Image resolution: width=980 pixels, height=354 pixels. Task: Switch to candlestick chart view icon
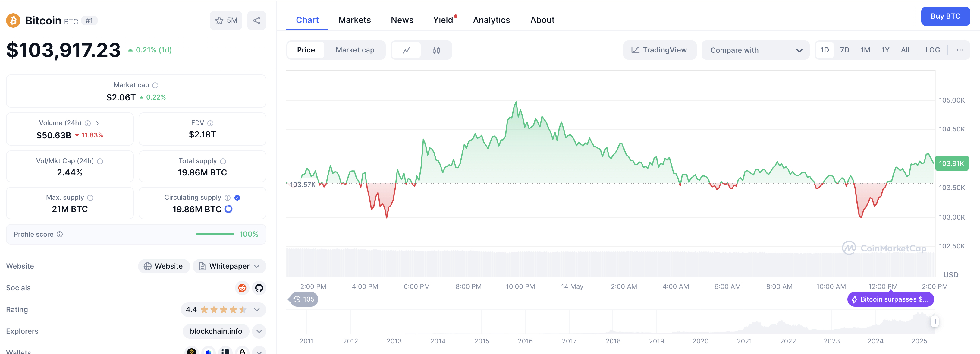pos(436,50)
